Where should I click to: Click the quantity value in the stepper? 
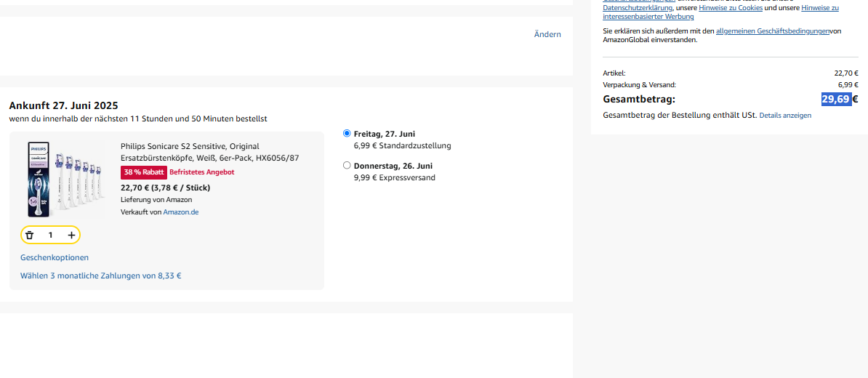point(50,235)
